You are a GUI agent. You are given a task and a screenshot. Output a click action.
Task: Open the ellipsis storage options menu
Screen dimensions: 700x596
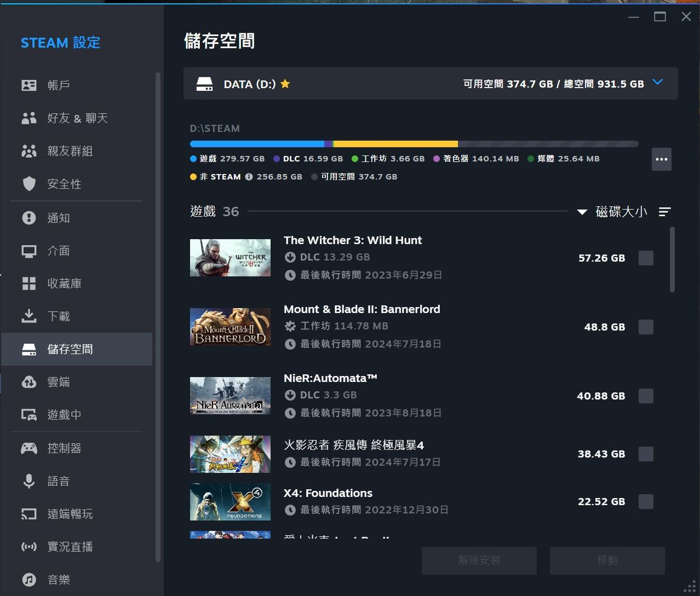pyautogui.click(x=661, y=159)
